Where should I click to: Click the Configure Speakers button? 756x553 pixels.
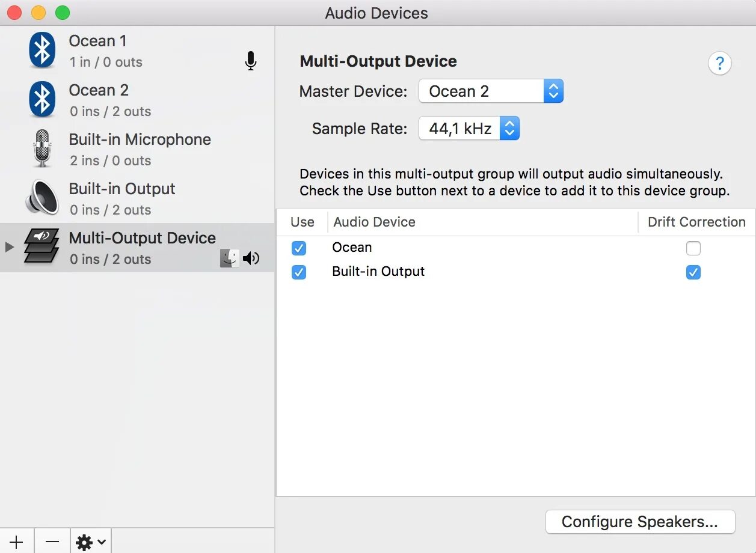[x=641, y=522]
